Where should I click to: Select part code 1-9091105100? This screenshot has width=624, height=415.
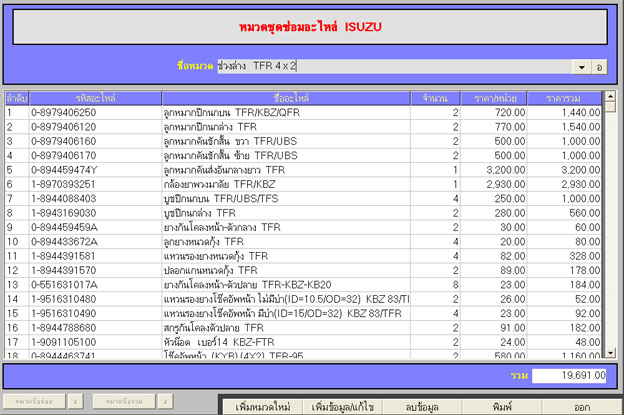(x=64, y=342)
